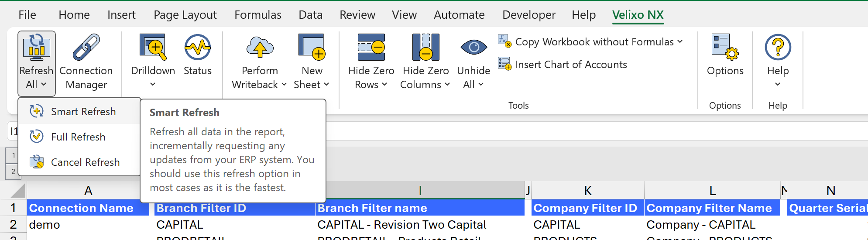
Task: Switch to the Automate tab
Action: 459,15
